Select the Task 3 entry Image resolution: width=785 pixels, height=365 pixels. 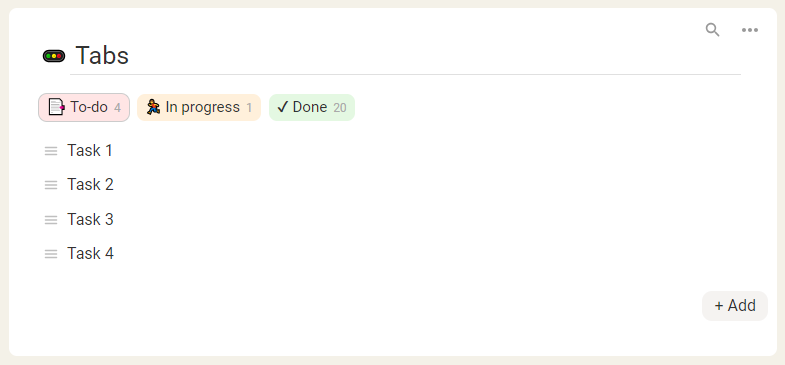pos(91,219)
